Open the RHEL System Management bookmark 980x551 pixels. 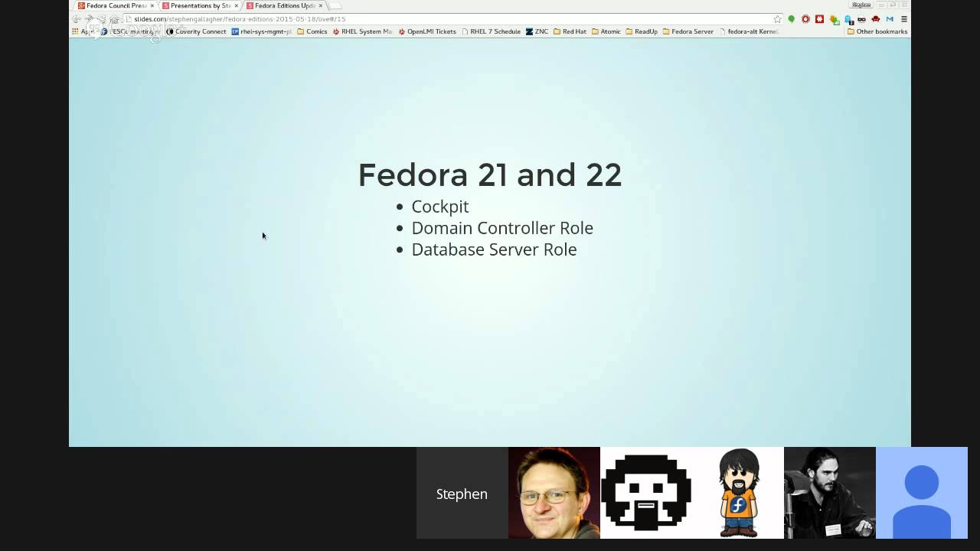pos(362,31)
